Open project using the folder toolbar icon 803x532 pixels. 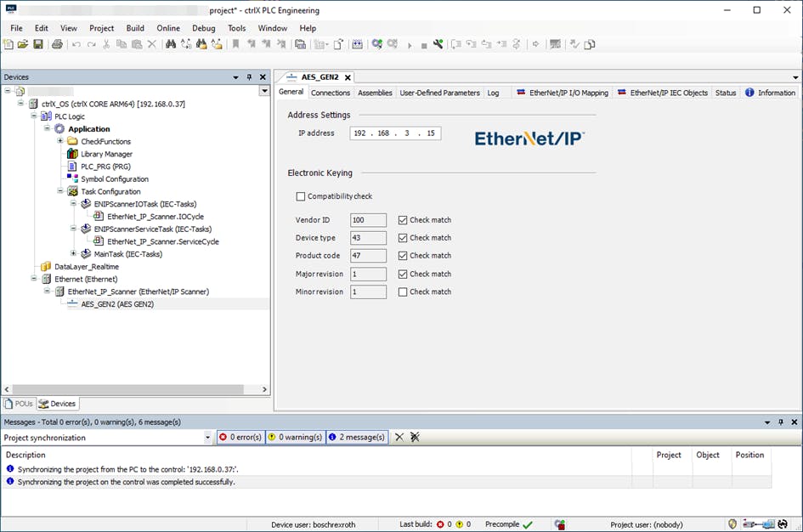coord(23,44)
